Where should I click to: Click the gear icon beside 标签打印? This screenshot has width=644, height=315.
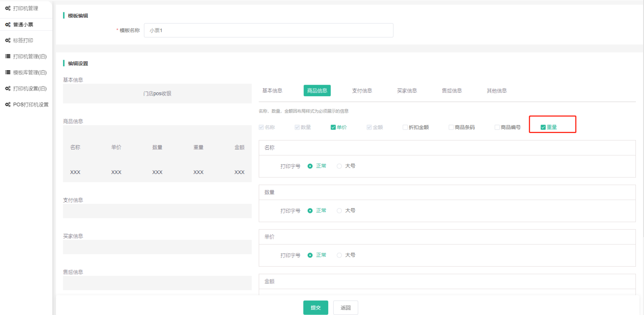8,40
